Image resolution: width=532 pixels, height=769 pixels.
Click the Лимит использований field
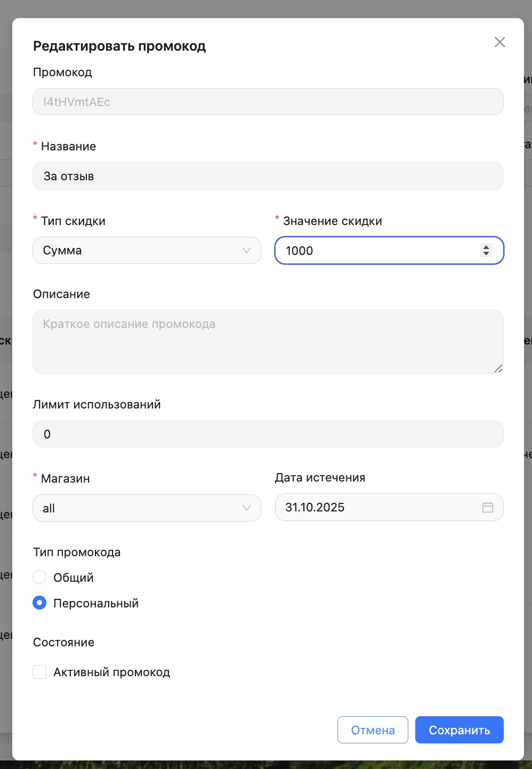pyautogui.click(x=268, y=434)
